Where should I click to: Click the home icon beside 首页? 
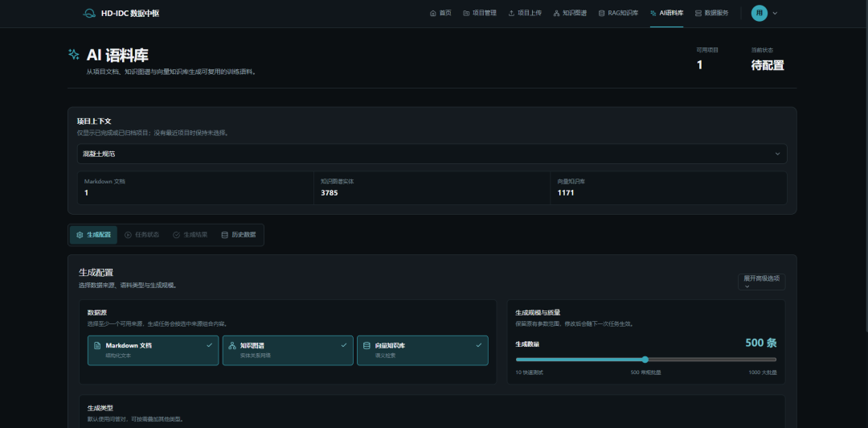point(433,14)
